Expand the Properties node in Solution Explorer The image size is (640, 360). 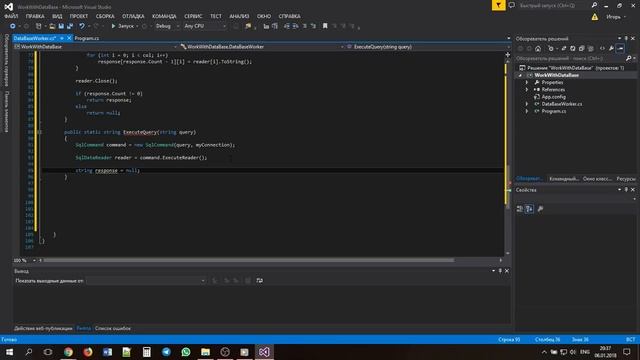[x=527, y=82]
